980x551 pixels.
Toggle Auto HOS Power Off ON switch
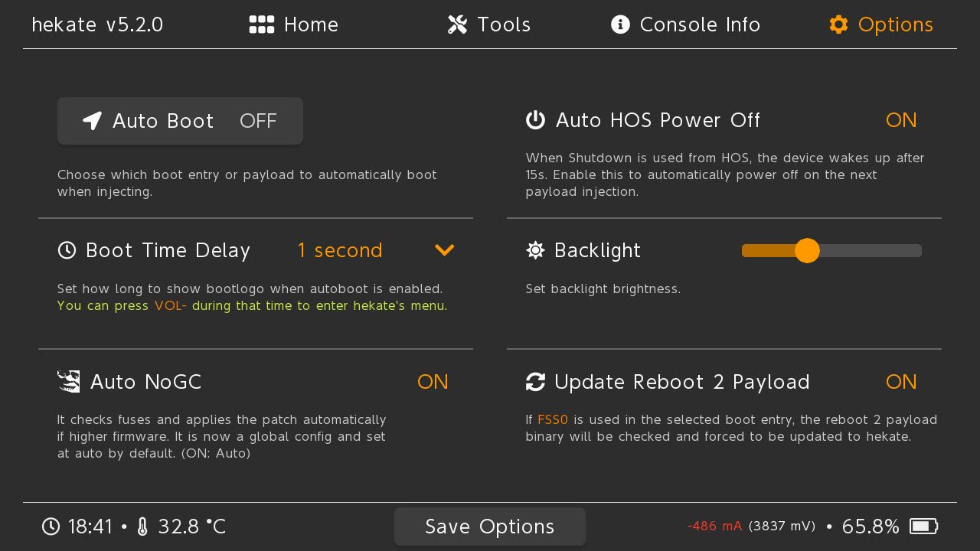901,120
